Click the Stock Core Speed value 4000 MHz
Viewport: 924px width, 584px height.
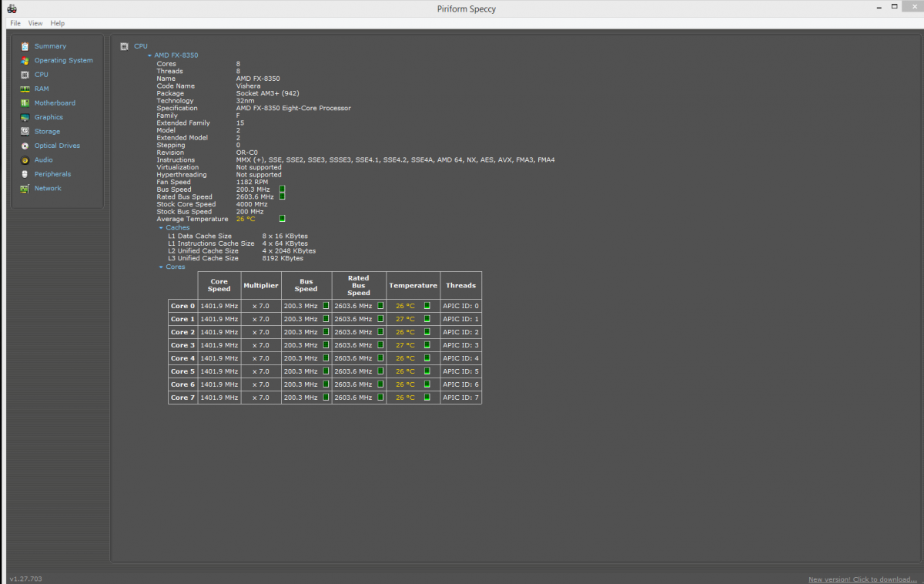(252, 204)
